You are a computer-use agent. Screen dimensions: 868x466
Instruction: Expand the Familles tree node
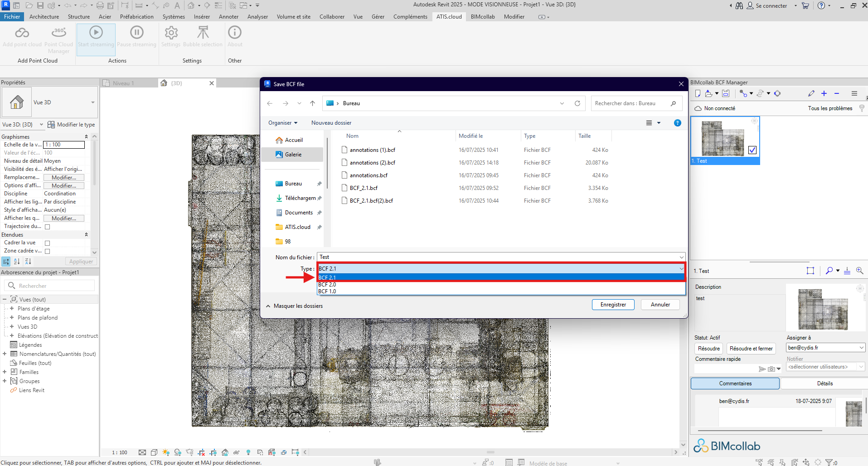point(5,372)
